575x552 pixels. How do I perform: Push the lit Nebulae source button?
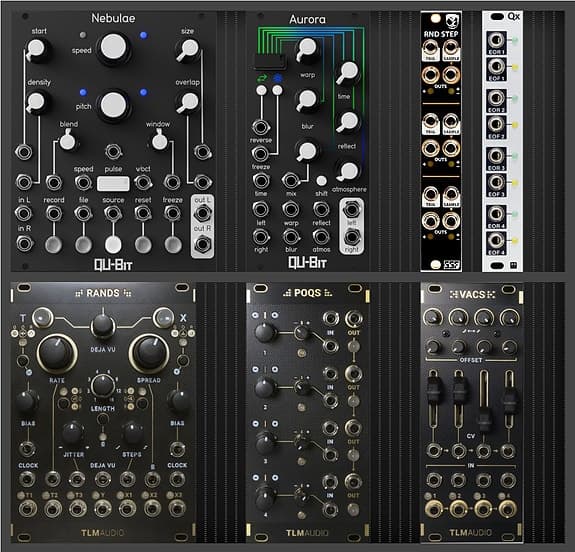tap(113, 245)
